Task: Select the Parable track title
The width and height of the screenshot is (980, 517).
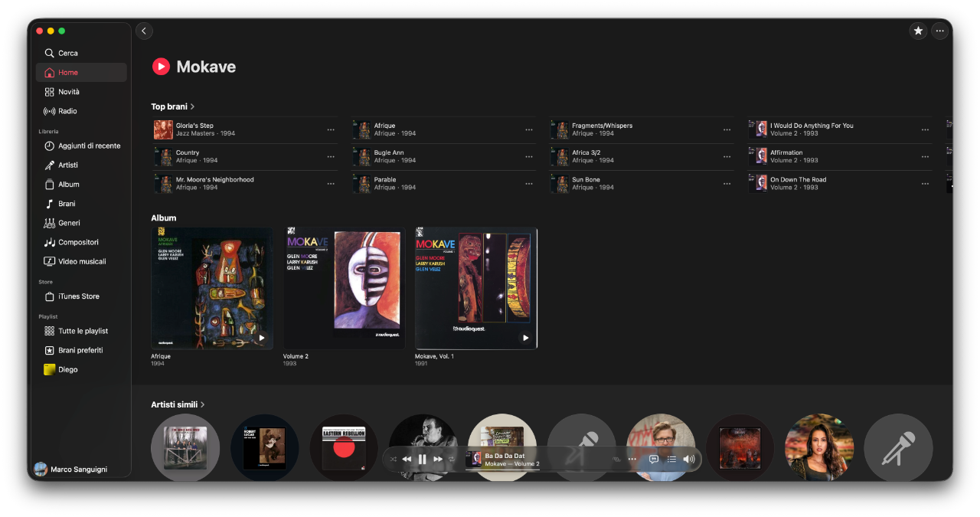Action: coord(385,180)
